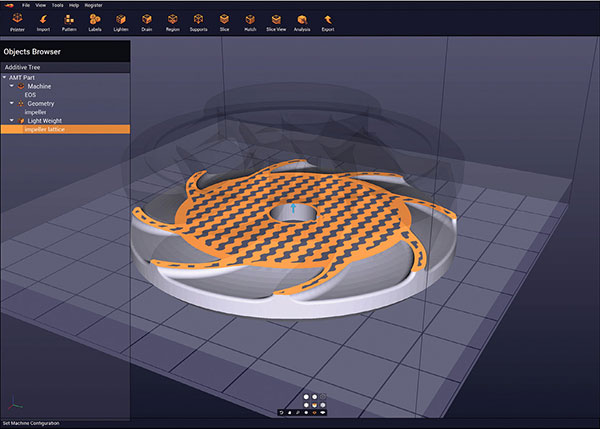Click the Light Weight node icon
Viewport: 600px width, 429px height.
[x=21, y=121]
